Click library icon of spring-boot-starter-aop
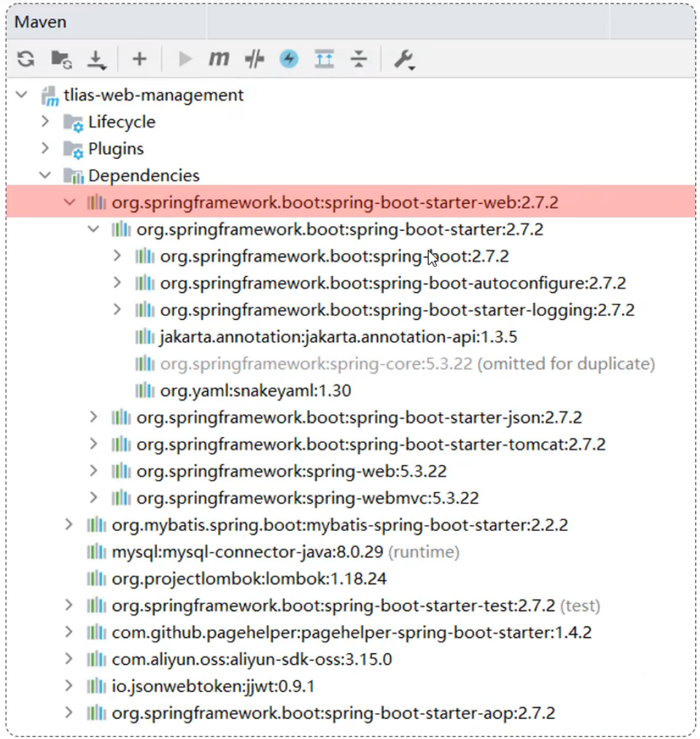Screen dimensions: 700x739 click(x=96, y=713)
